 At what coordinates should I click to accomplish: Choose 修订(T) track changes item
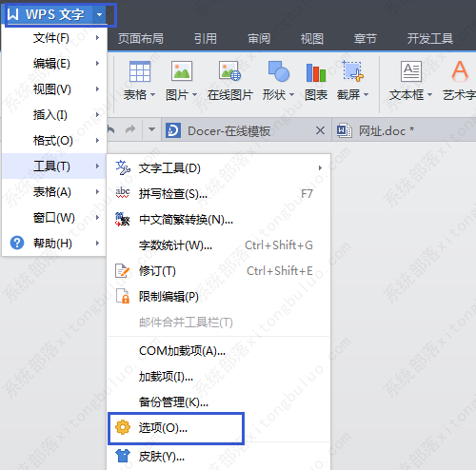coord(219,271)
